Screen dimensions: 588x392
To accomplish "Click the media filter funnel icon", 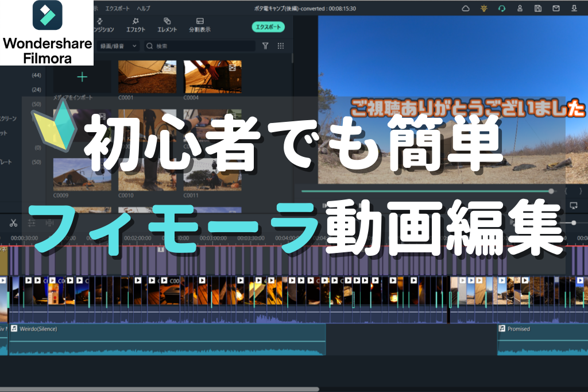I will (265, 46).
